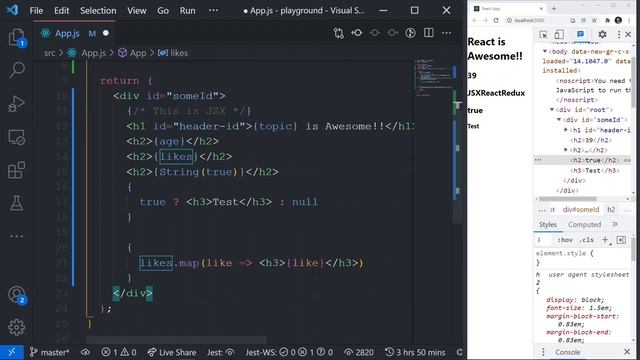Screen dimensions: 640x360
Task: Open the Run menu
Action: coord(187,11)
